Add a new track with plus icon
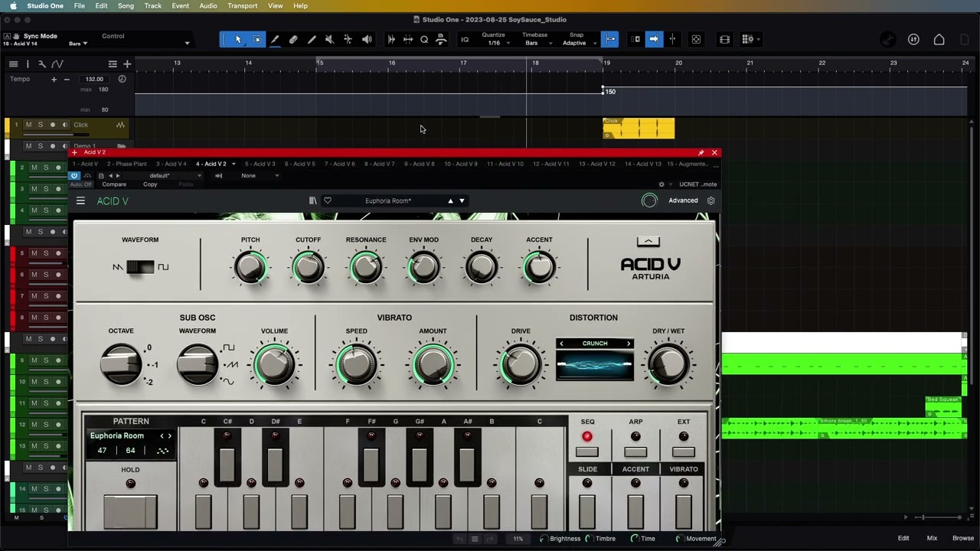 127,64
